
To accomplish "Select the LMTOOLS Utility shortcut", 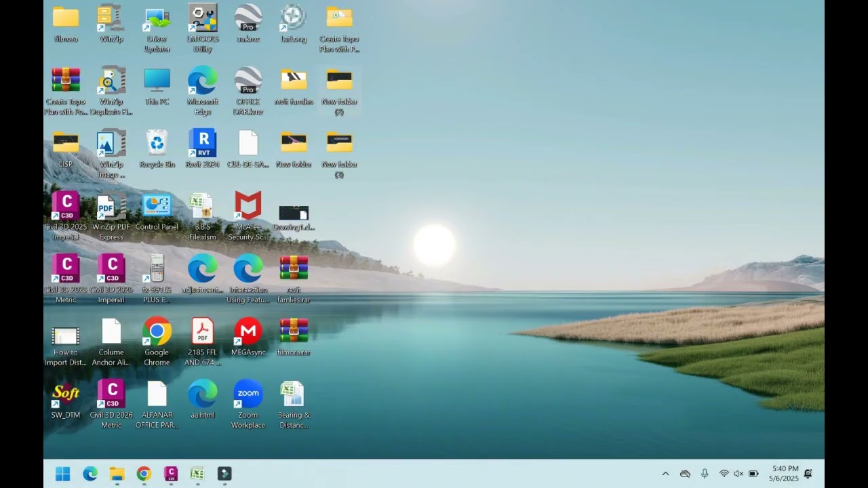I will coord(202,29).
